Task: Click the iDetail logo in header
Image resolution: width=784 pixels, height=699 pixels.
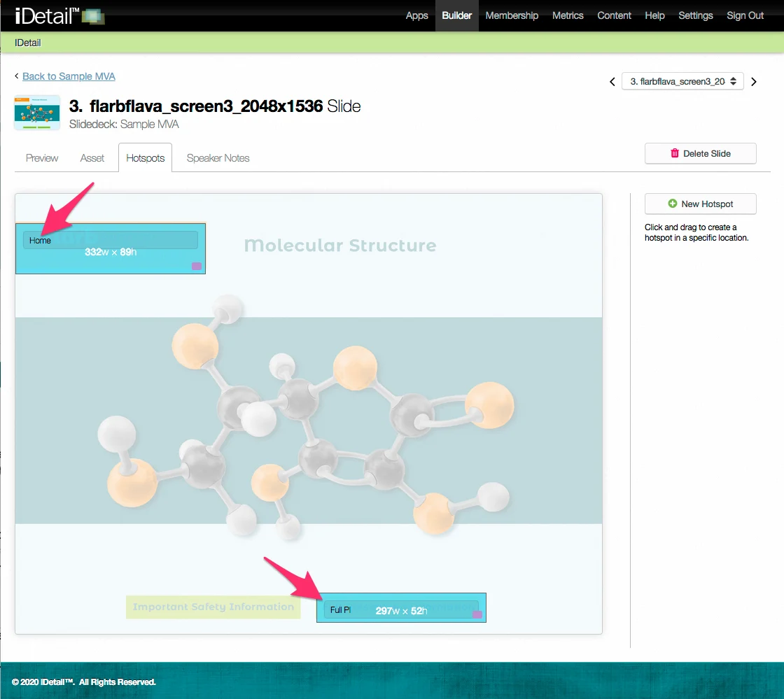Action: (59, 15)
